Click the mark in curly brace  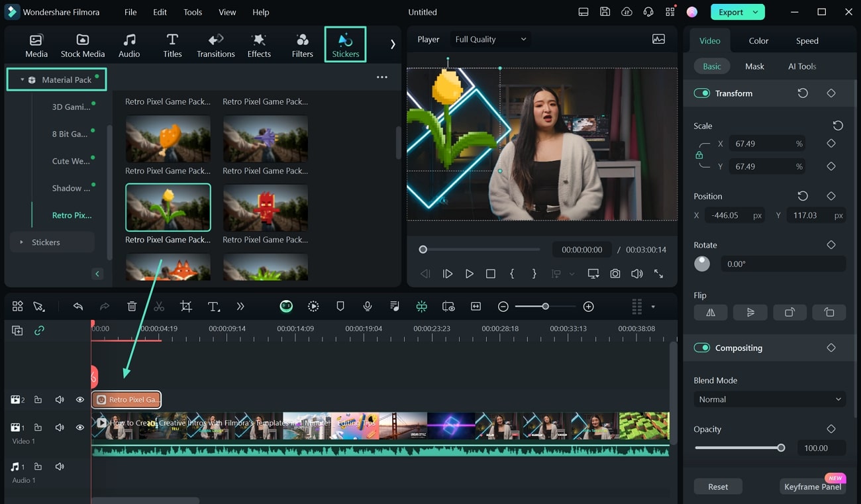click(x=512, y=274)
